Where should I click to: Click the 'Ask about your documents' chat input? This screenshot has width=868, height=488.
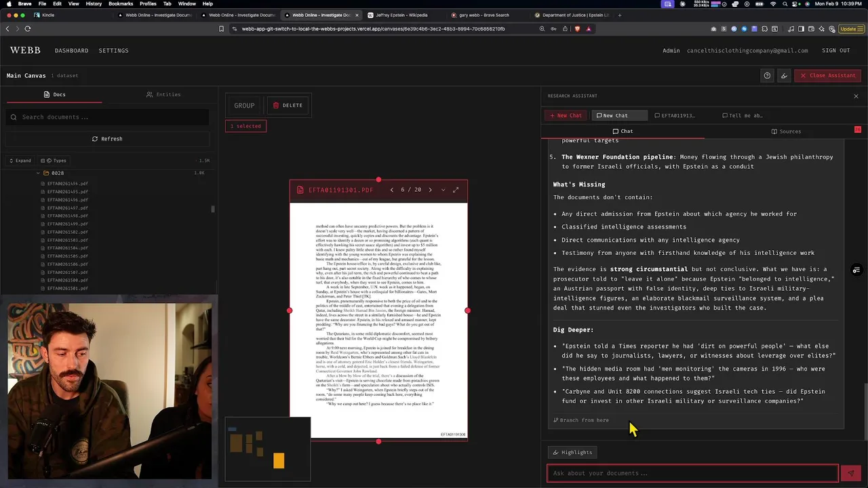tap(692, 473)
